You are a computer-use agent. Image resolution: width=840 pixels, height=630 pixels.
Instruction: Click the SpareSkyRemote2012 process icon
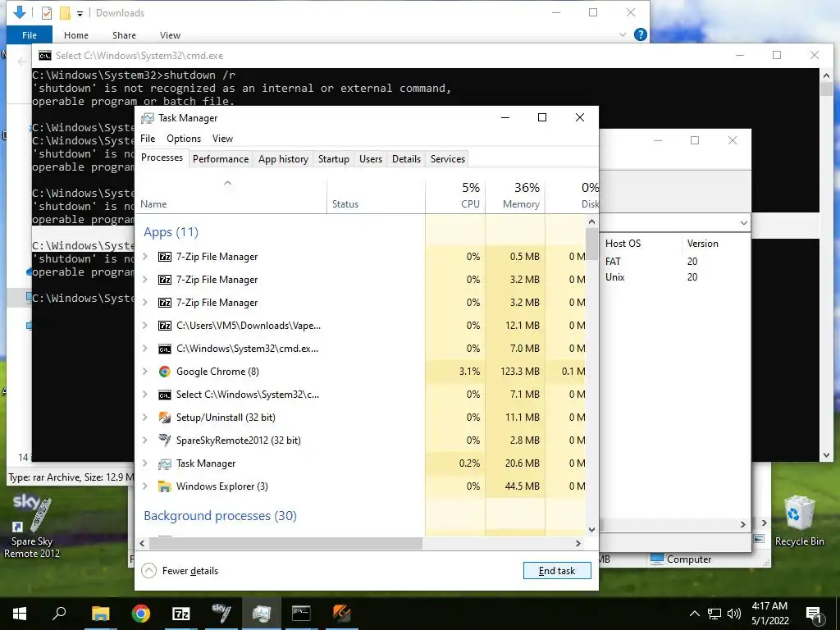point(164,441)
